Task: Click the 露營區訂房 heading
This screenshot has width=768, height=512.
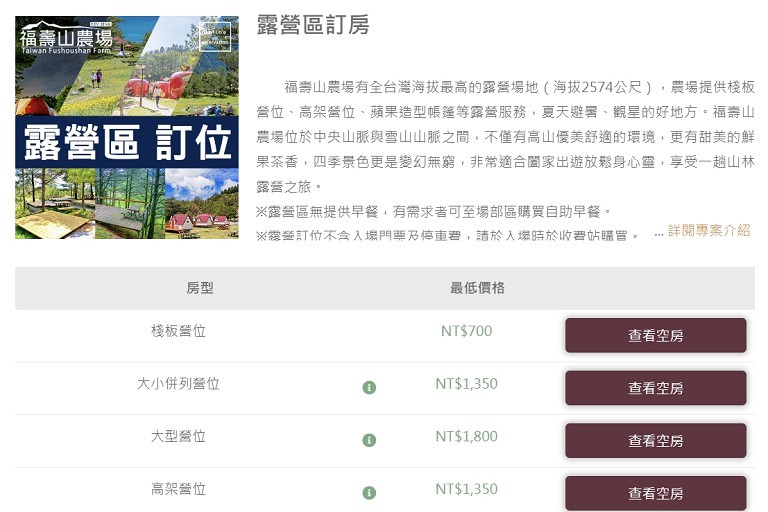Action: 312,25
